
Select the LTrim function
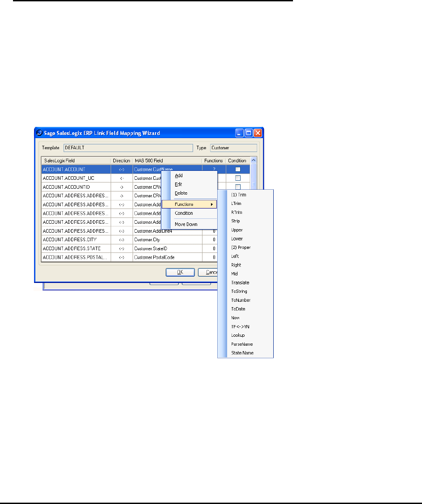(245, 204)
